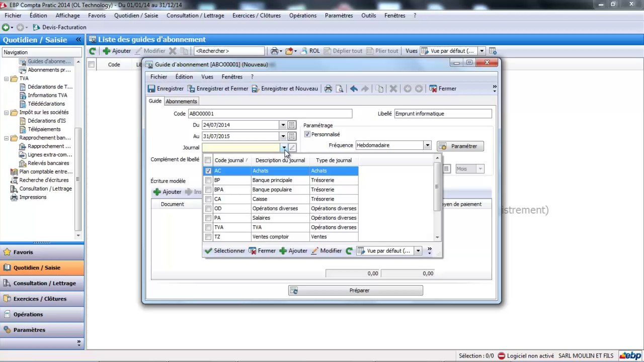
Task: Collapse the TVA tree folder
Action: click(7, 78)
